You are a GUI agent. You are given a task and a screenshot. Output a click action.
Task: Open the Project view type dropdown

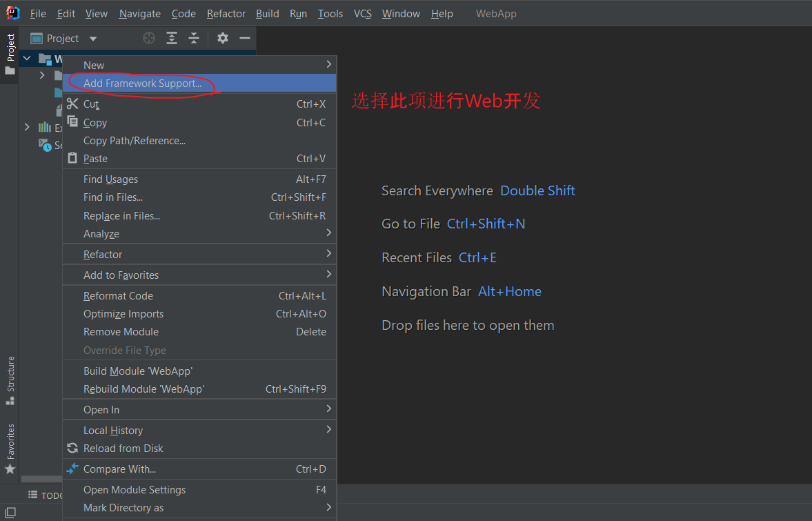tap(93, 38)
